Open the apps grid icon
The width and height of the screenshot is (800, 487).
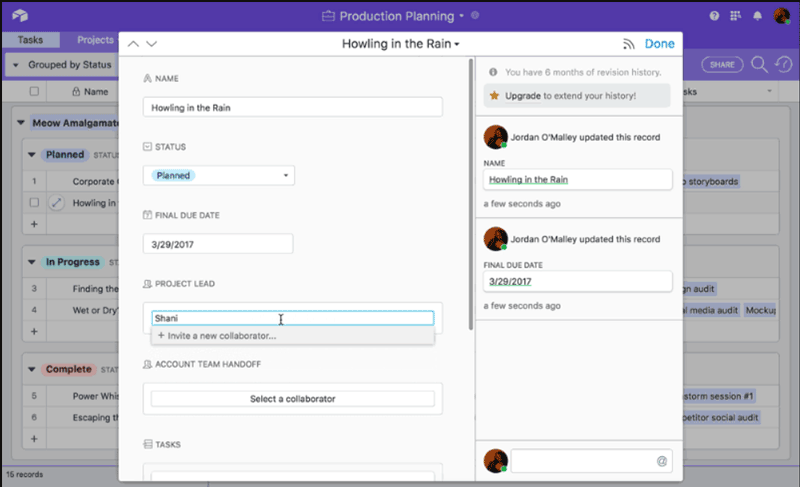tap(735, 16)
